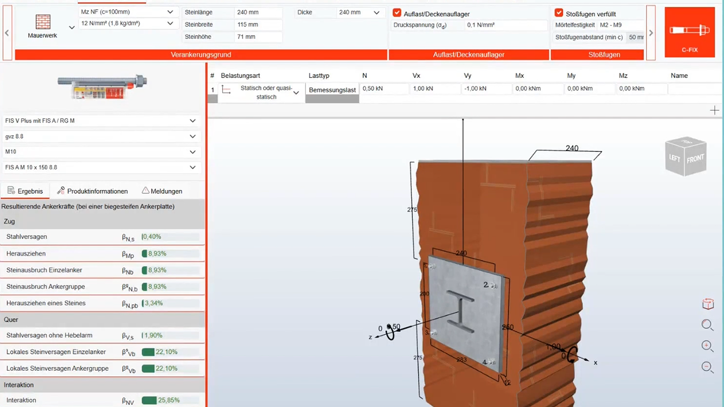Click the zoom-fit magnifier icon
Image resolution: width=724 pixels, height=407 pixels.
click(x=707, y=325)
